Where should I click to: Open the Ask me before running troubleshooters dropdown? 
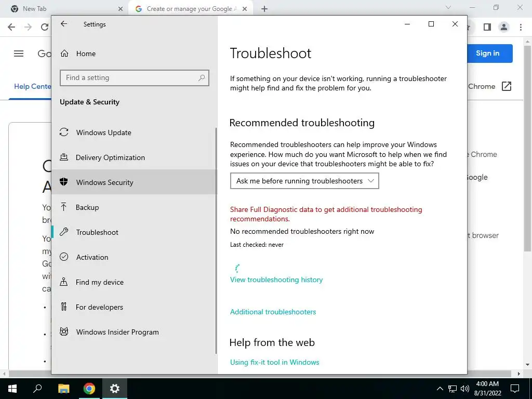point(304,181)
